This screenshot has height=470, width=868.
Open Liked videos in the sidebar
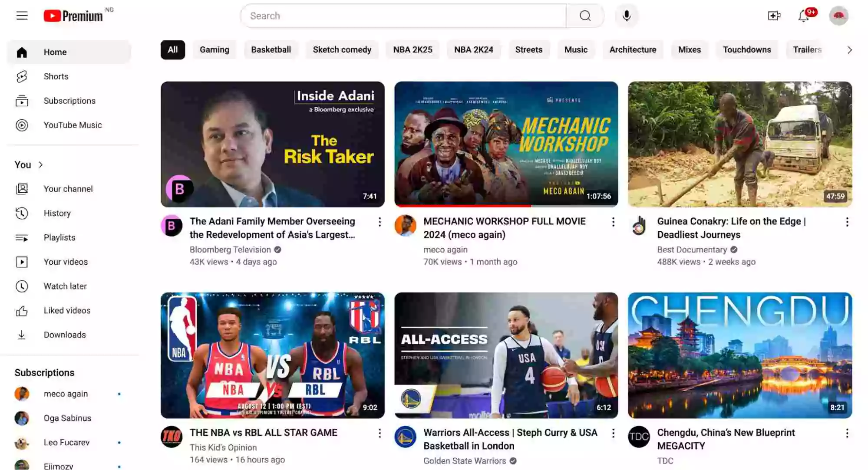[x=66, y=310]
